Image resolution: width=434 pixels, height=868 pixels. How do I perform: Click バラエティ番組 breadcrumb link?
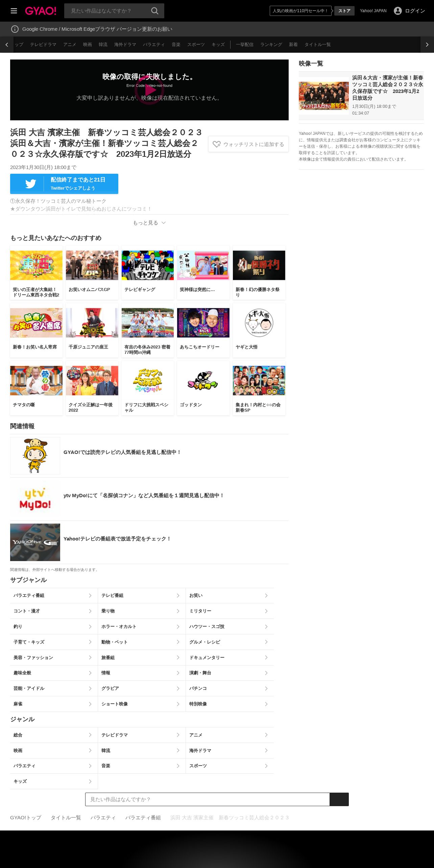click(x=143, y=818)
